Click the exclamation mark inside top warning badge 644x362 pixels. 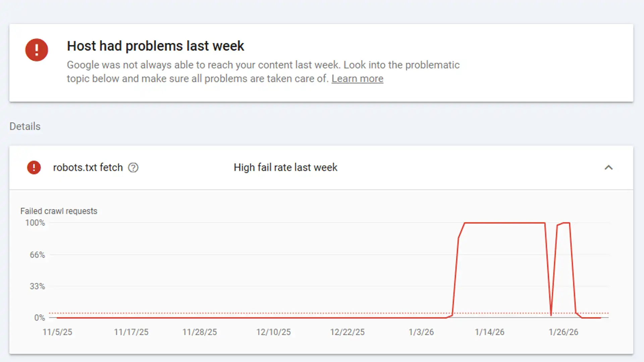click(37, 50)
